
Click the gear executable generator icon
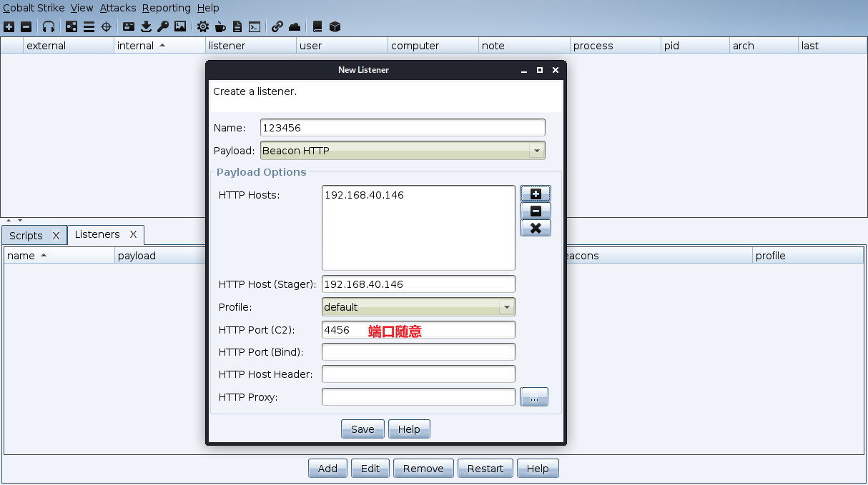(203, 27)
